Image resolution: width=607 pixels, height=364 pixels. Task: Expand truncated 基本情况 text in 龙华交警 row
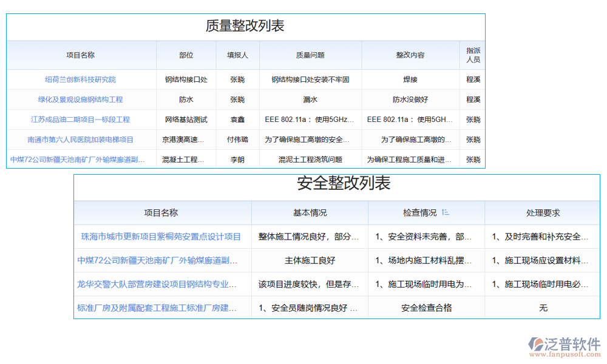pyautogui.click(x=310, y=284)
